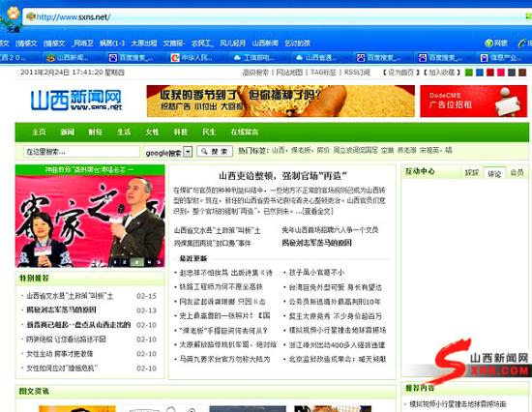The width and height of the screenshot is (532, 412).
Task: Click the IE icon in bookmarks bar
Action: tap(521, 44)
